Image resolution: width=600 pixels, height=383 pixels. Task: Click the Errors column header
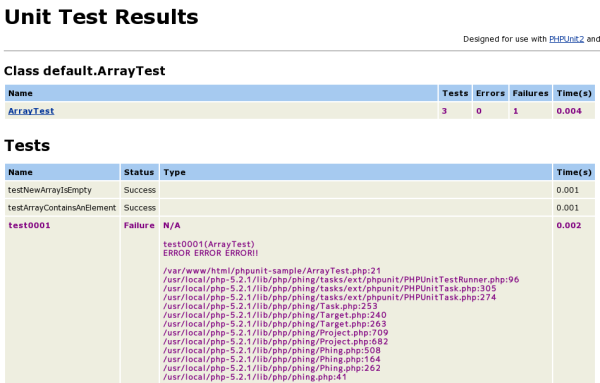tap(490, 93)
